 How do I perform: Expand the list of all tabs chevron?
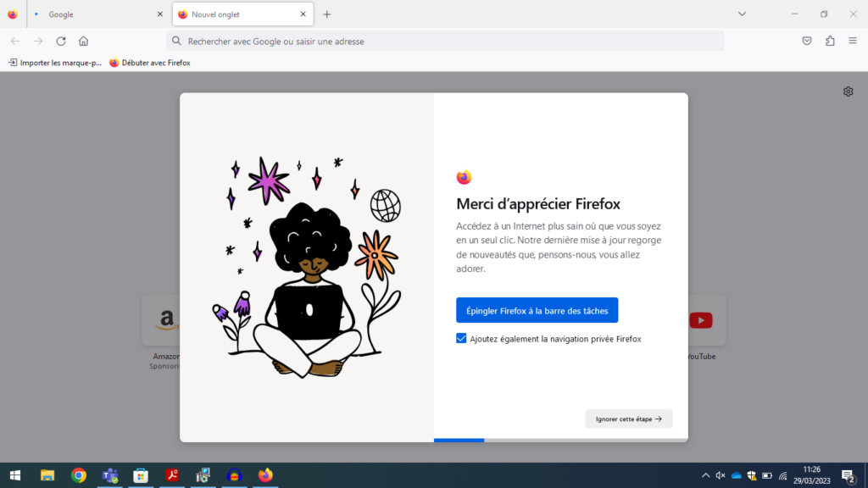pos(742,14)
